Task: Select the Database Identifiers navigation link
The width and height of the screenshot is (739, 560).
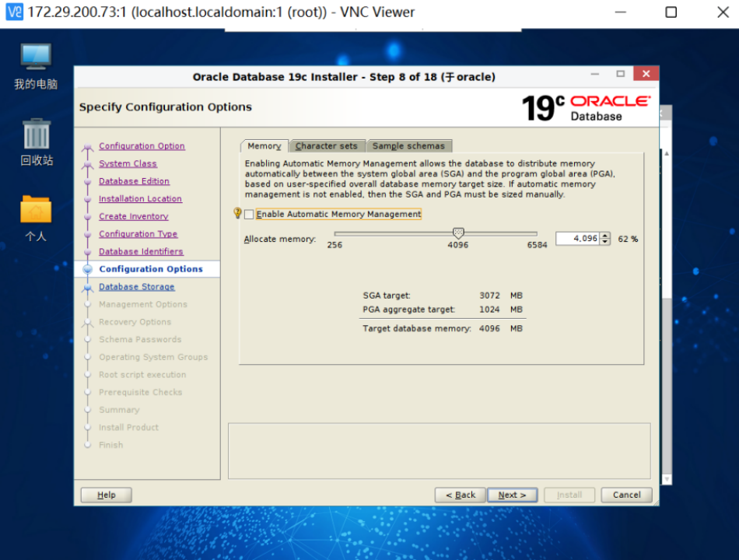Action: [140, 251]
